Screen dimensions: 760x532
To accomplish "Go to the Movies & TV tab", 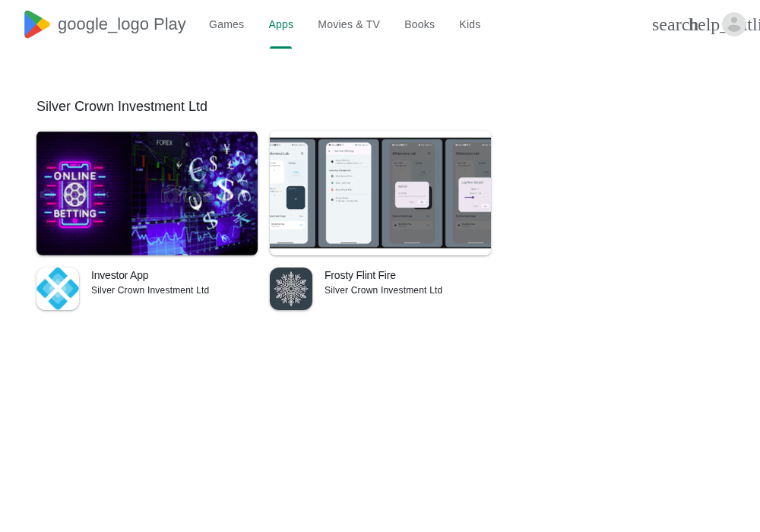I will (x=349, y=25).
